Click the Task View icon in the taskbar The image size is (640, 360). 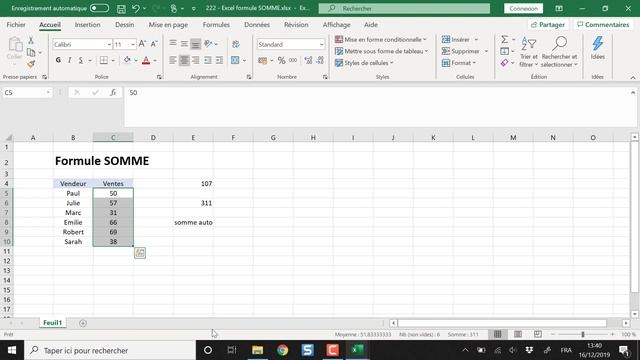coord(232,350)
